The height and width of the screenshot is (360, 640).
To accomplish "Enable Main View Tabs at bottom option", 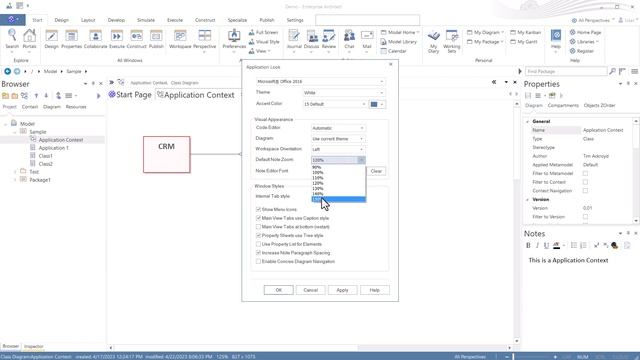I will (x=258, y=227).
